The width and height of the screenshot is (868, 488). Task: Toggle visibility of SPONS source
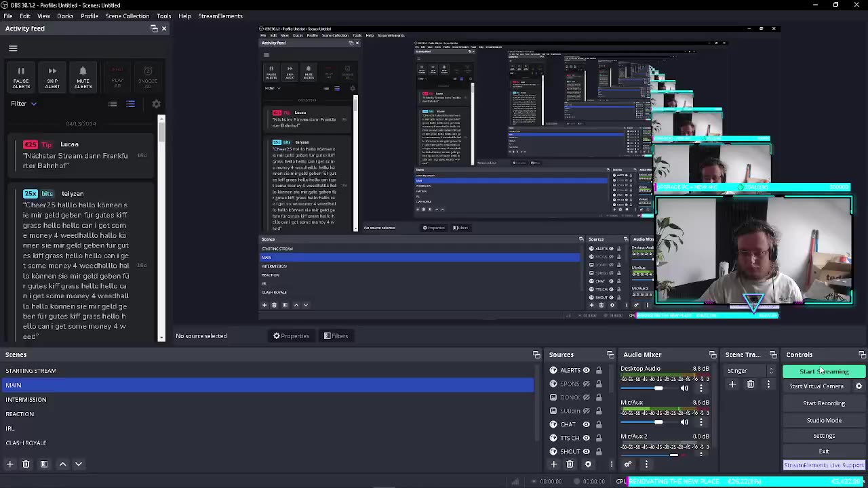coord(586,384)
